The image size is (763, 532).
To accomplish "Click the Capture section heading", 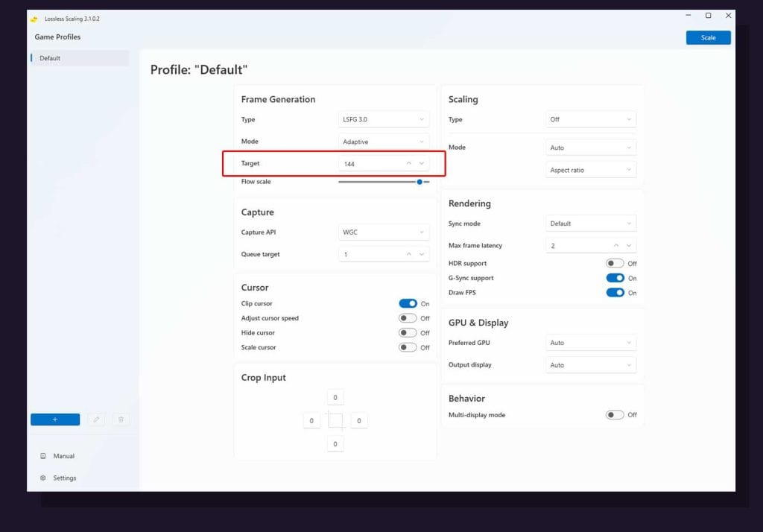I will click(x=257, y=212).
